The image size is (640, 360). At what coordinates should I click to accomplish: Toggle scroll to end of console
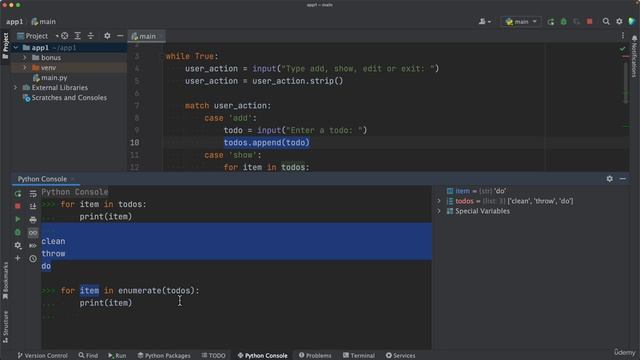33,206
